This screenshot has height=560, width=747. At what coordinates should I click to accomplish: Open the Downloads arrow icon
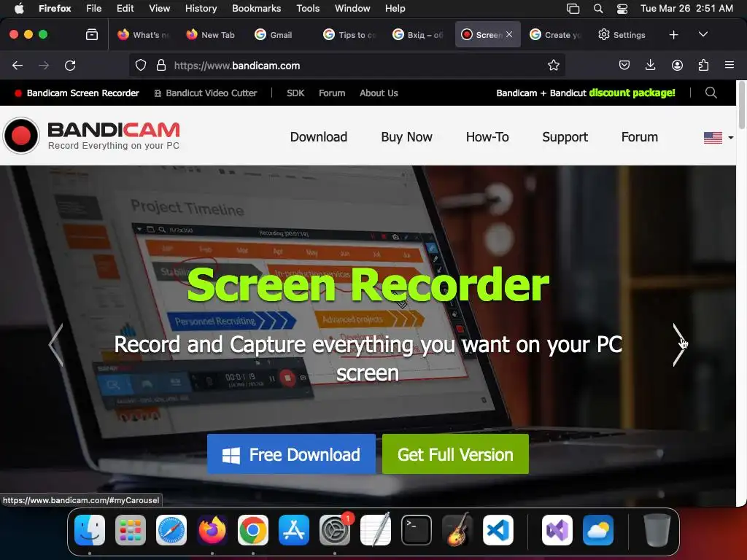650,65
